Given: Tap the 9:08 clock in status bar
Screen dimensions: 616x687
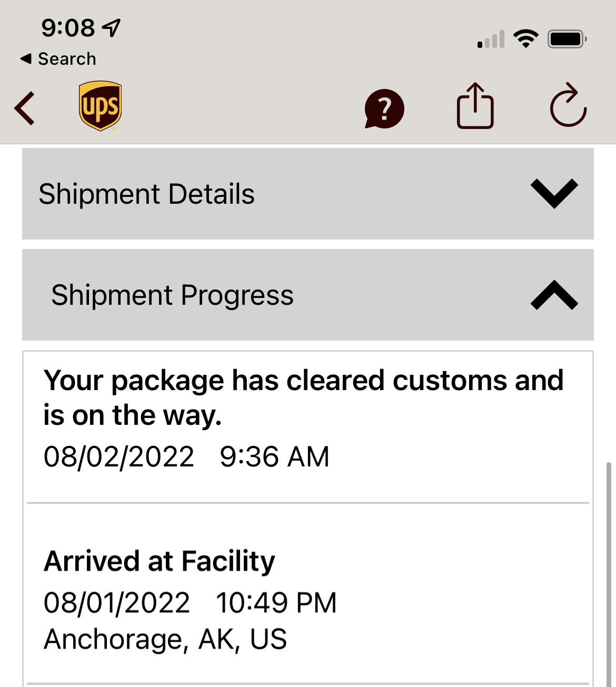Looking at the screenshot, I should point(68,28).
